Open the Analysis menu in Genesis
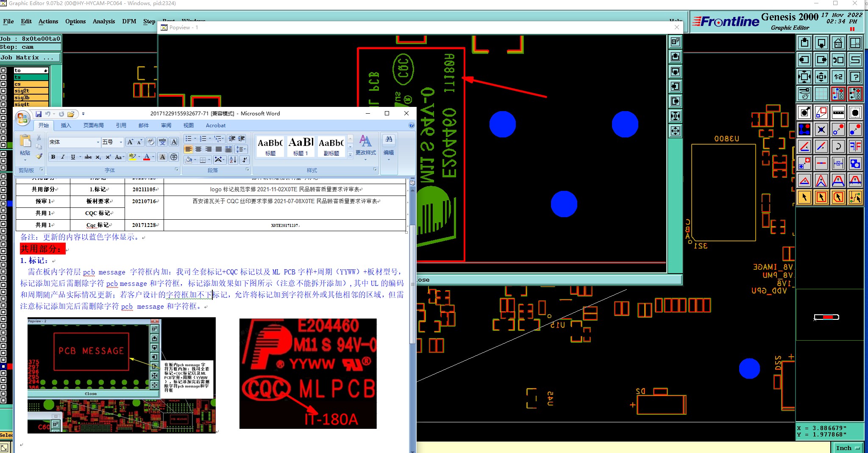Image resolution: width=868 pixels, height=453 pixels. point(104,21)
